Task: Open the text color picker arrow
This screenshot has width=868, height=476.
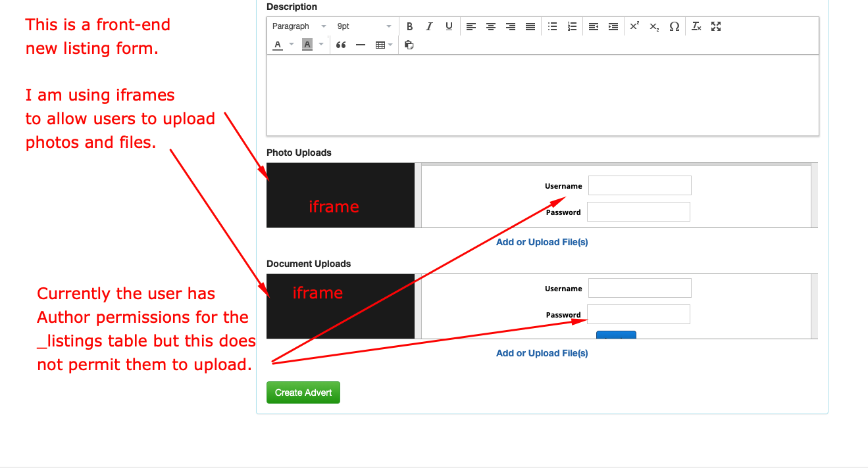Action: coord(292,45)
